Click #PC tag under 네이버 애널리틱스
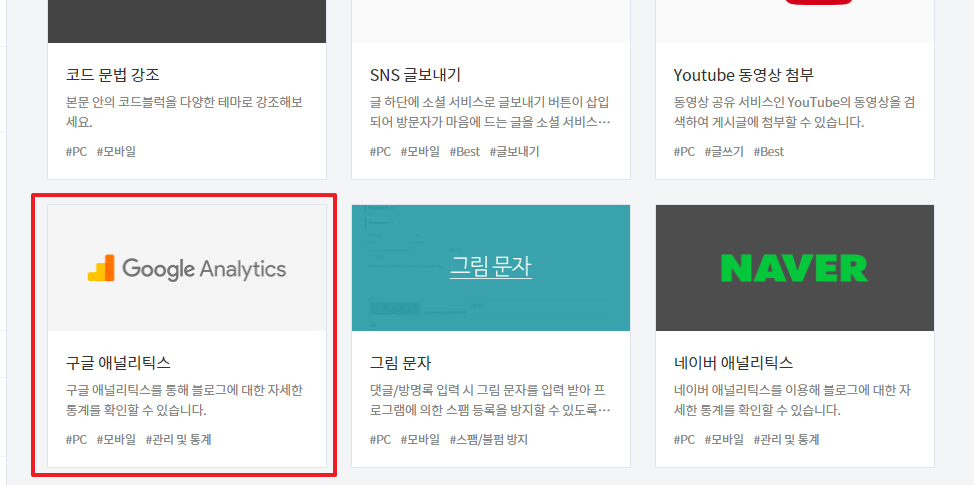Image resolution: width=974 pixels, height=485 pixels. click(x=684, y=440)
